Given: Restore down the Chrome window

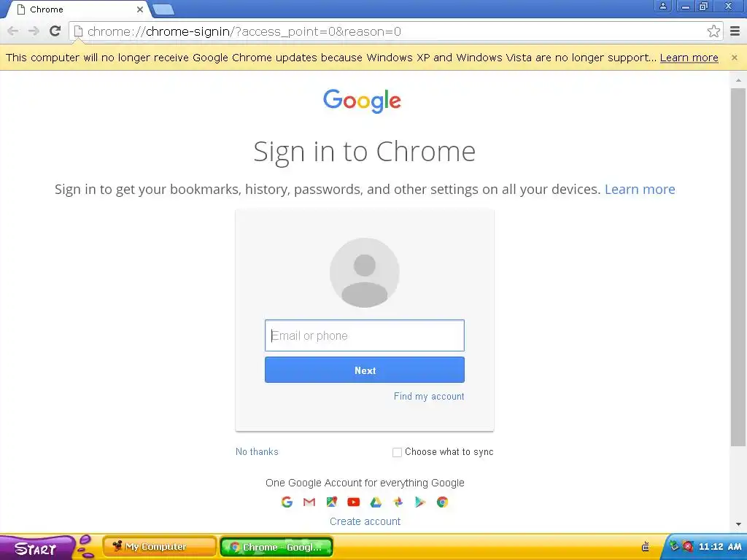Looking at the screenshot, I should click(x=704, y=6).
